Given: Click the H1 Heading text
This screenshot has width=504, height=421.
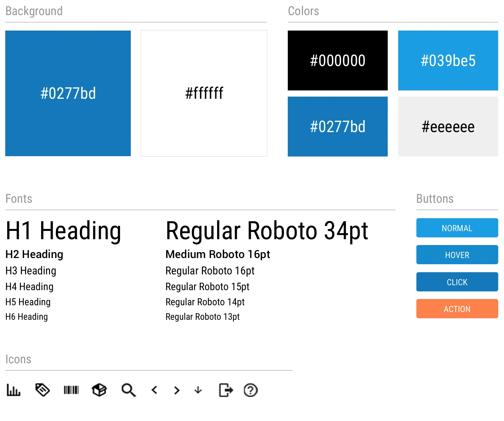Looking at the screenshot, I should point(63,231).
